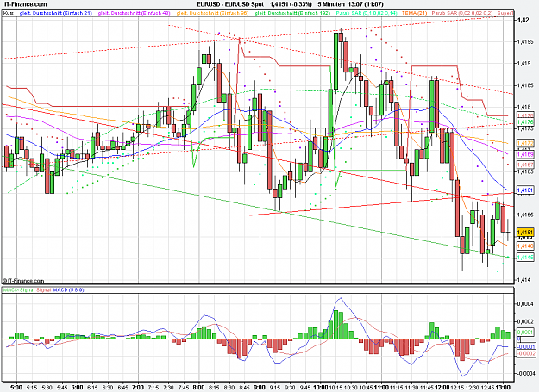Click the 6:00 time axis label
This screenshot has height=392, width=539.
pos(78,388)
